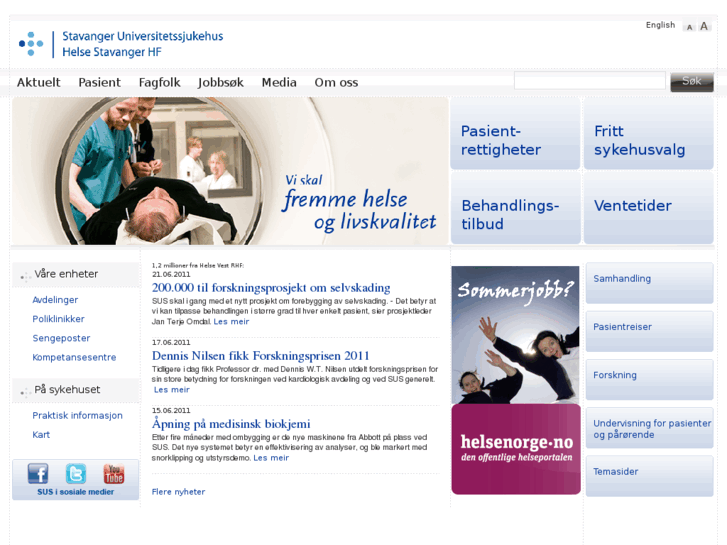Viewport: 727px width, 545px height.
Task: Open the Pasient menu
Action: pos(99,83)
